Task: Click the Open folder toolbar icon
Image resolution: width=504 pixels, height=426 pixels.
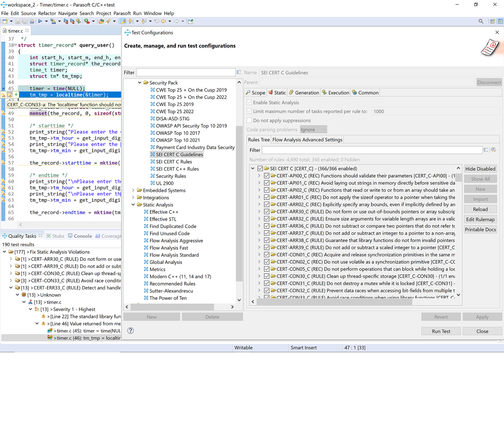Action: [x=101, y=21]
